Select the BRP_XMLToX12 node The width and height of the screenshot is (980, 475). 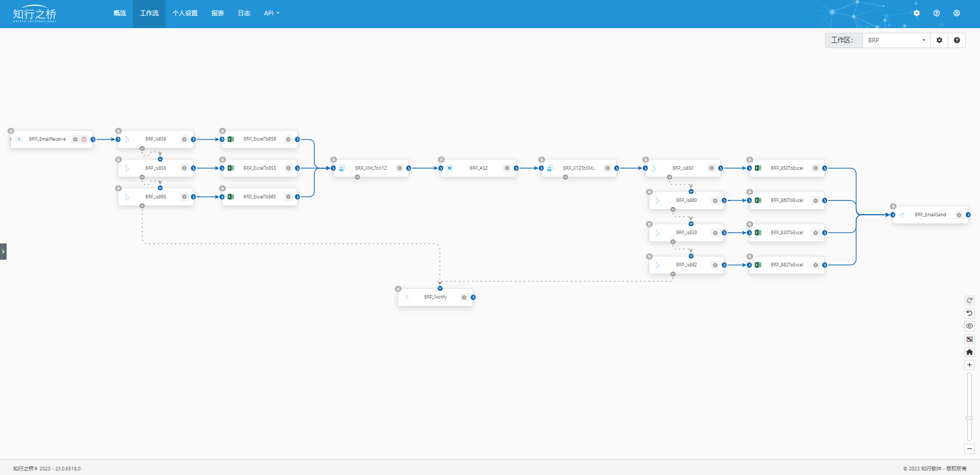coord(371,168)
